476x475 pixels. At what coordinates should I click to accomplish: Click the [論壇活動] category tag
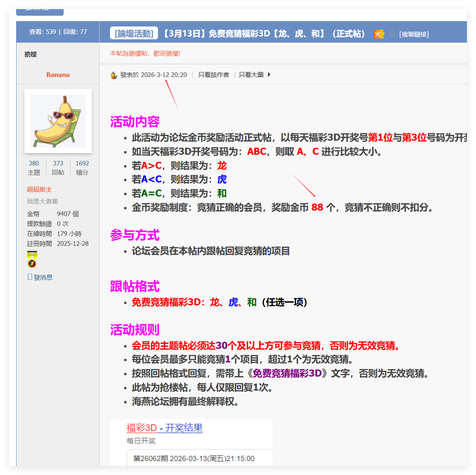133,34
